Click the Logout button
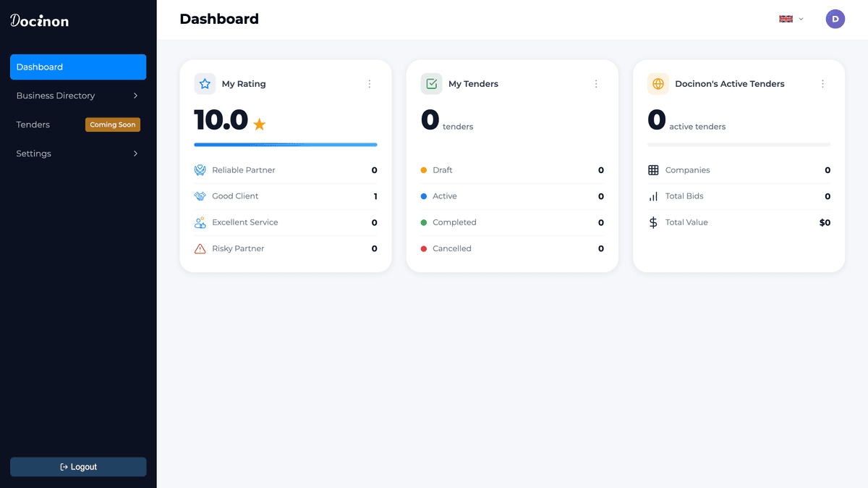 [x=78, y=467]
